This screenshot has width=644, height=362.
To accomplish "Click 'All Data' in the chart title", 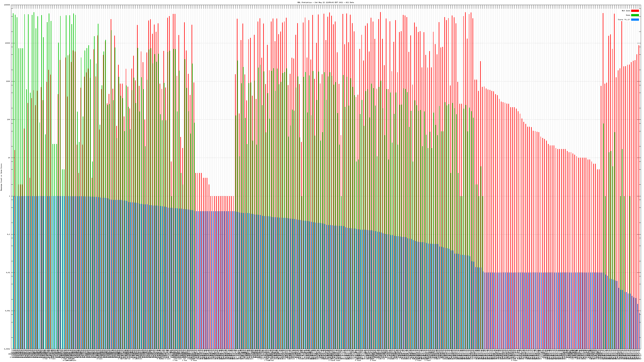I will 350,2.
